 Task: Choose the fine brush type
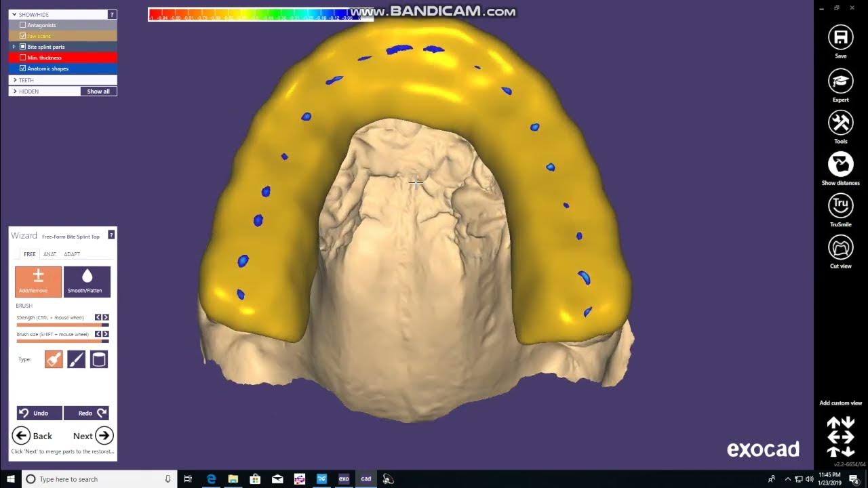tap(76, 359)
